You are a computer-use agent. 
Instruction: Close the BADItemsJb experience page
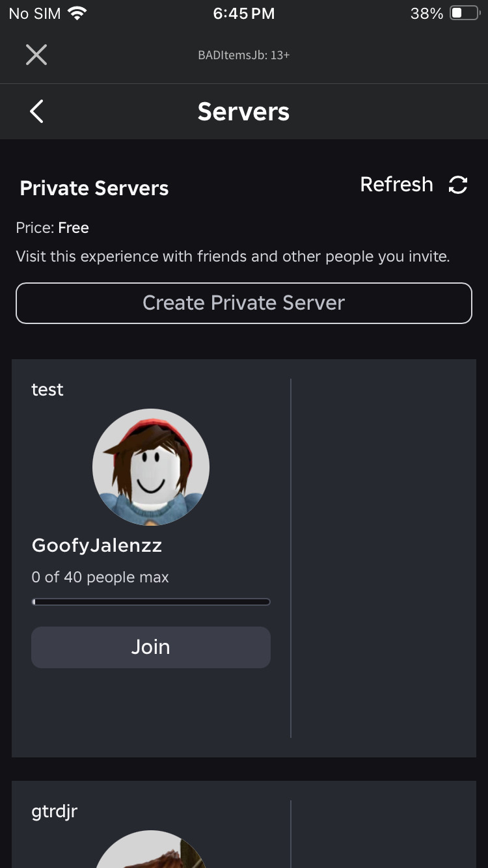36,55
